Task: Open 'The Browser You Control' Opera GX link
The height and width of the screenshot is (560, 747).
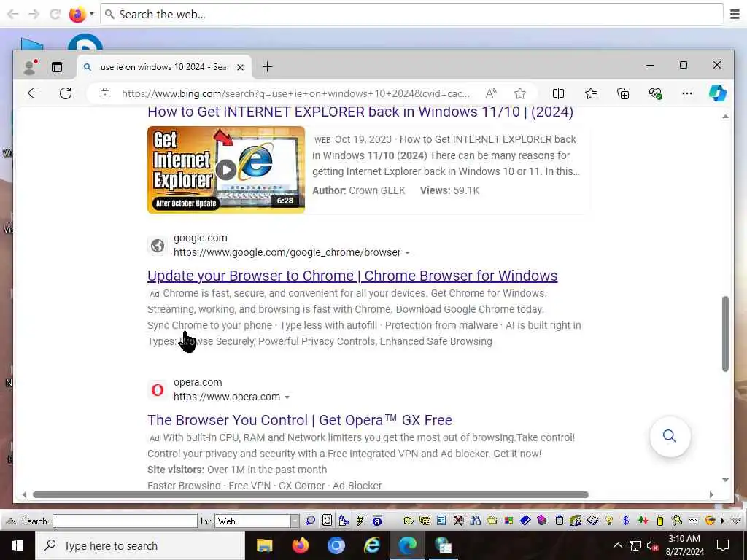Action: 300,420
